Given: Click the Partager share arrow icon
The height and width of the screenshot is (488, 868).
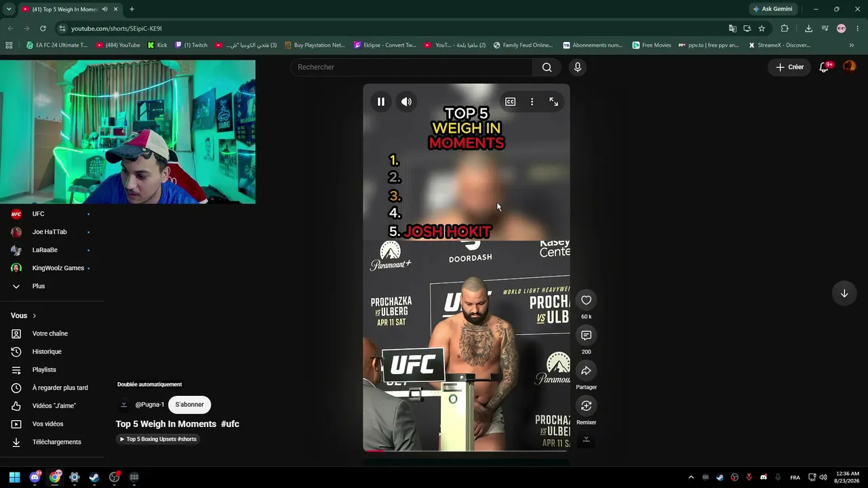Looking at the screenshot, I should point(587,371).
